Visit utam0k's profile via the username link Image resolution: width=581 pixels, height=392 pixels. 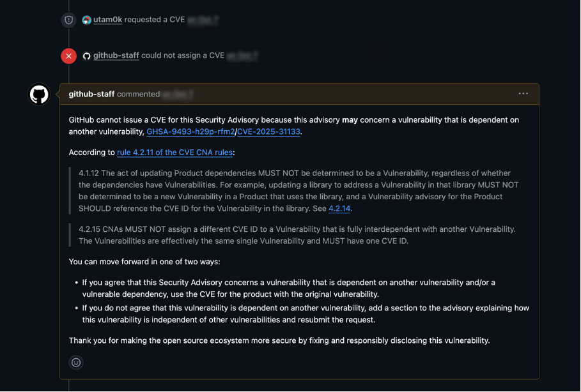pyautogui.click(x=108, y=19)
